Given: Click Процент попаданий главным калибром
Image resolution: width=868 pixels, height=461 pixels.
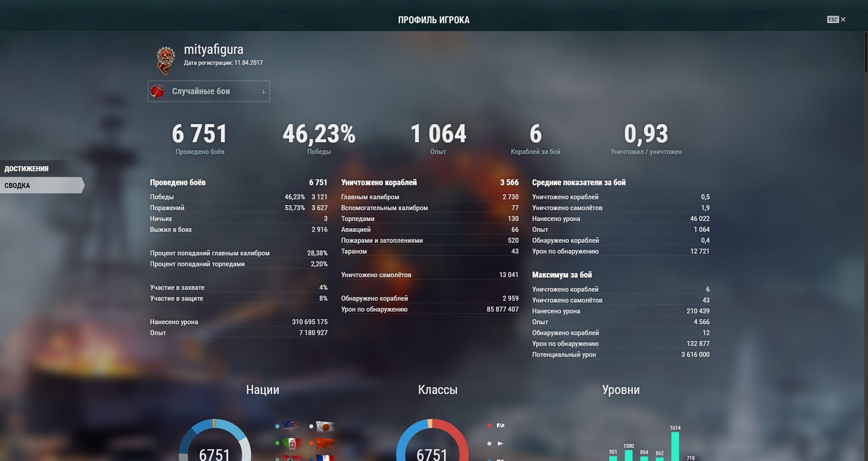Looking at the screenshot, I should pyautogui.click(x=209, y=253).
